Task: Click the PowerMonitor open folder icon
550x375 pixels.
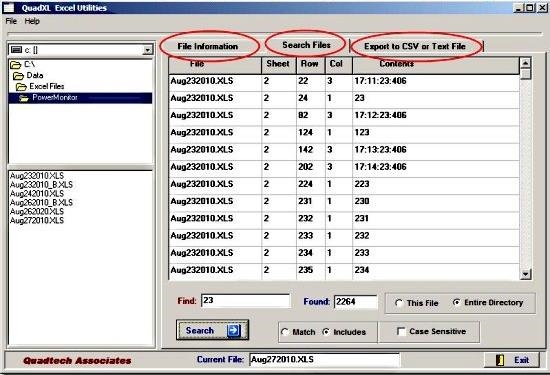Action: pyautogui.click(x=24, y=98)
